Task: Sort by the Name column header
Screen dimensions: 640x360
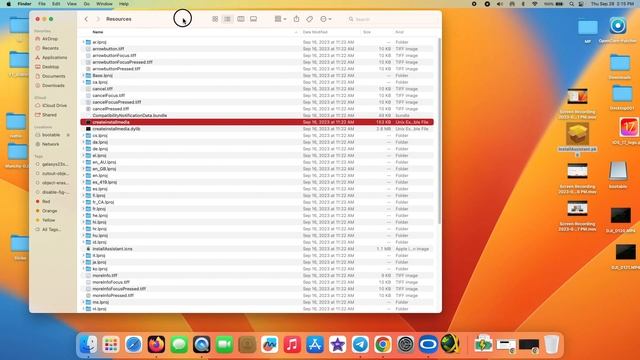Action: (98, 32)
